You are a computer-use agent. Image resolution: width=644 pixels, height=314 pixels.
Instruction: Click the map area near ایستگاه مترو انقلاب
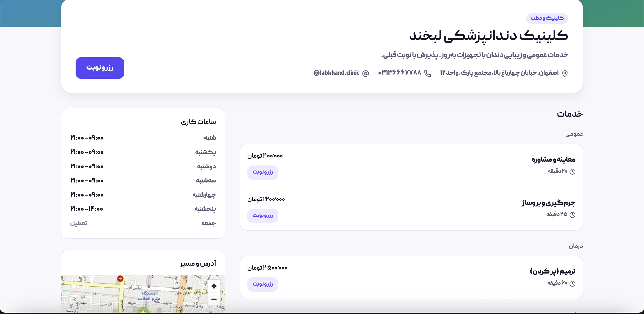click(x=149, y=295)
